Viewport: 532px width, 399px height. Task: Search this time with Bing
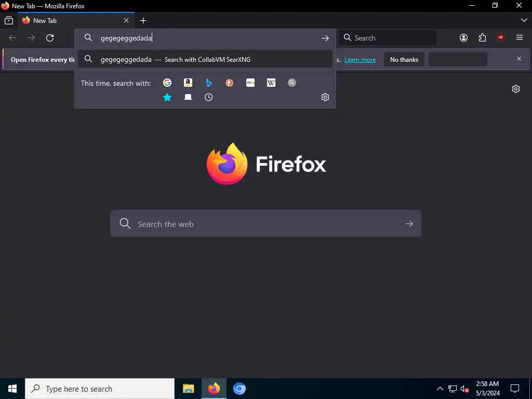(x=209, y=83)
